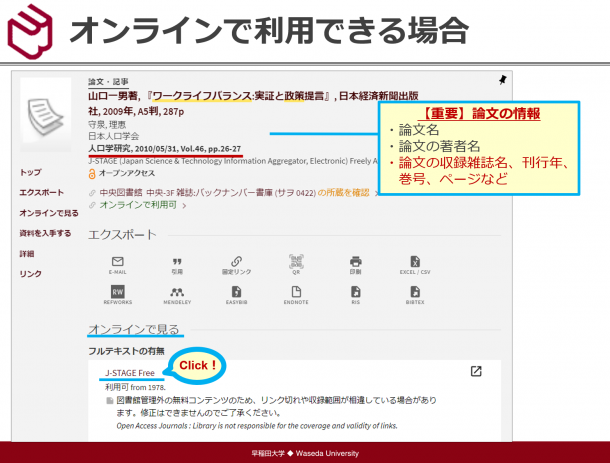Export the RIS file icon
Viewport: 610px width, 463px height.
click(356, 291)
